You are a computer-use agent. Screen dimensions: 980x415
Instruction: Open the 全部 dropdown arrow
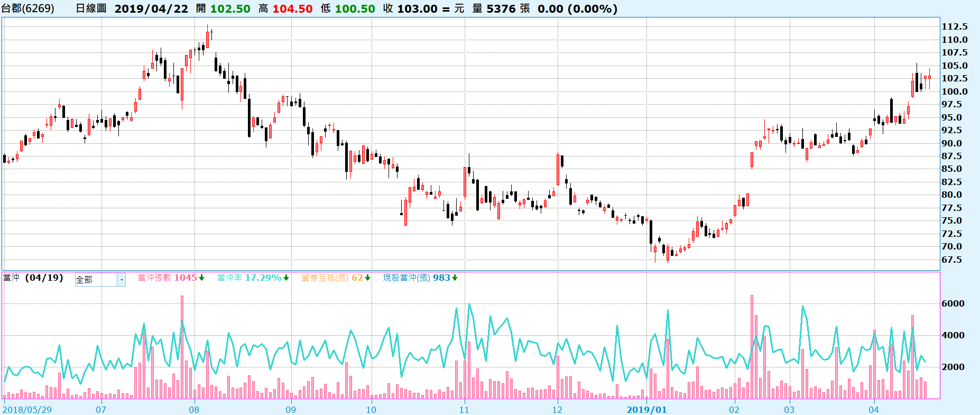click(121, 280)
